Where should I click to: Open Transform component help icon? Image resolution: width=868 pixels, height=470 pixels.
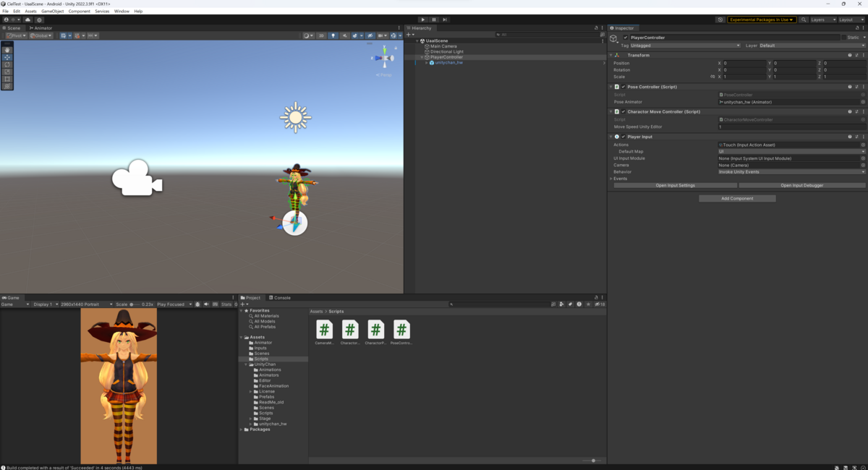point(850,55)
